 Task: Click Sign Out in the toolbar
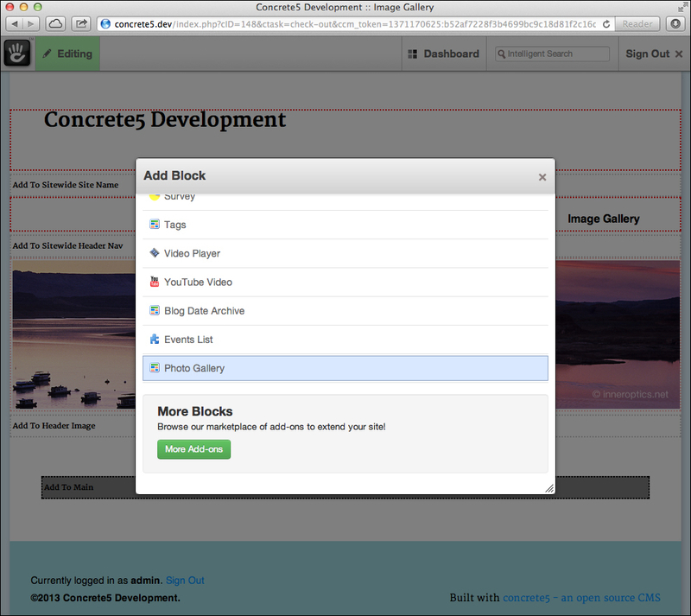[654, 54]
